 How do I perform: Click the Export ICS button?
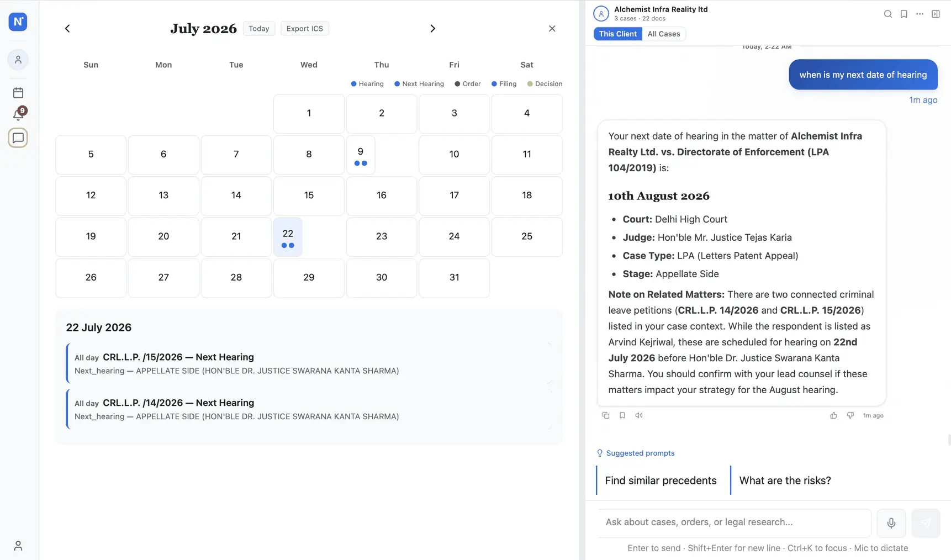(305, 28)
